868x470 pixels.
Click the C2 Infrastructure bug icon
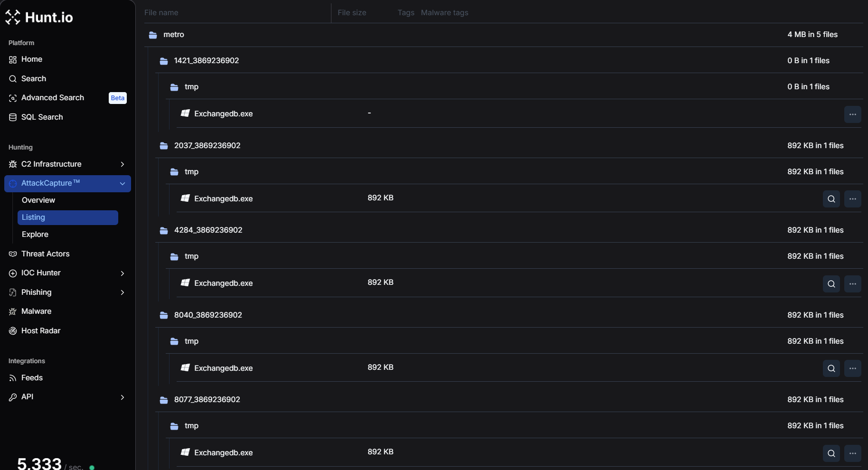click(x=13, y=164)
